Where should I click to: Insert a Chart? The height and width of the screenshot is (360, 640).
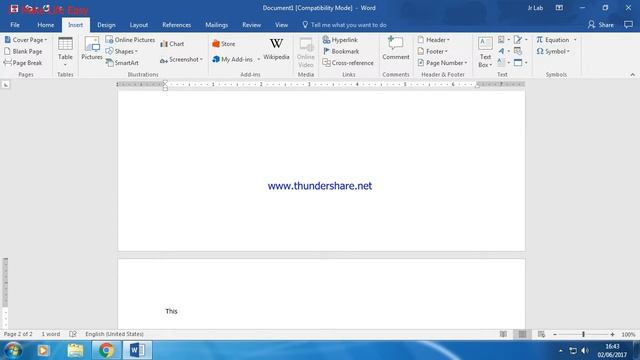coord(172,44)
